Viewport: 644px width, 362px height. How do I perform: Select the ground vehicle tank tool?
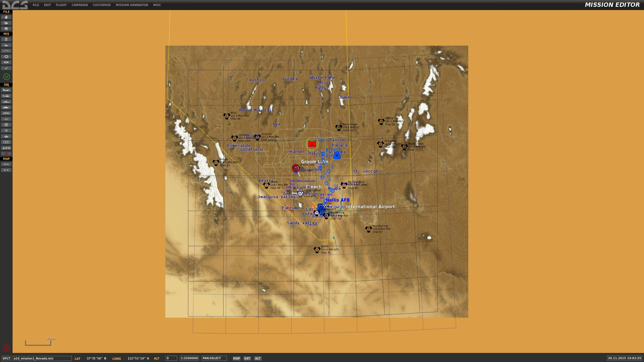[x=6, y=107]
